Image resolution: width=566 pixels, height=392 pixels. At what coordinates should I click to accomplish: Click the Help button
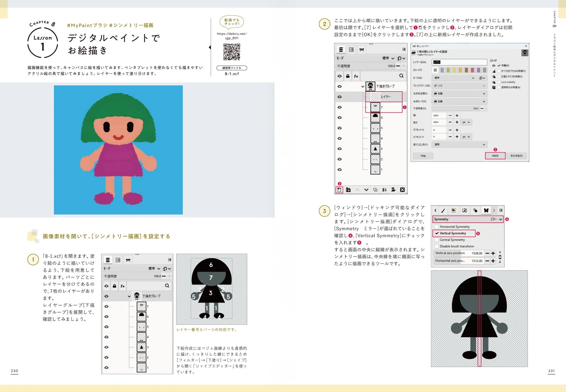[x=423, y=156]
